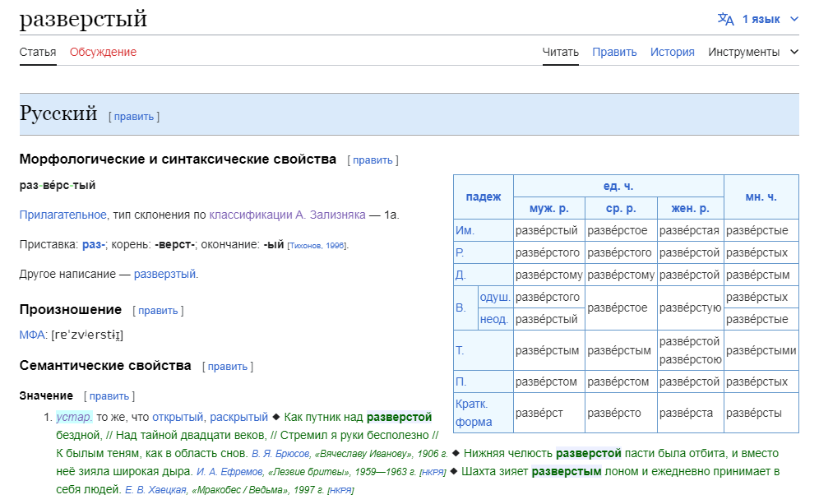Click the 'ср. р.' column header
Viewport: 819px width, 504px height.
click(x=621, y=208)
